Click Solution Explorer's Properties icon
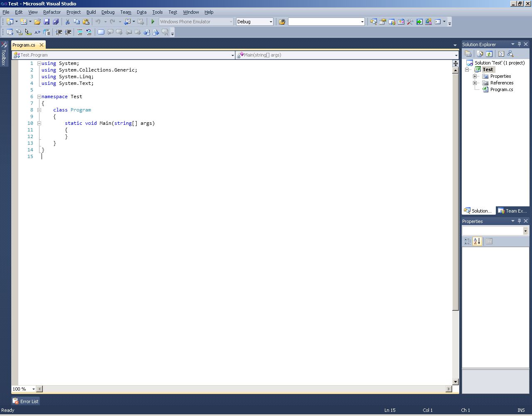The image size is (532, 416). pyautogui.click(x=468, y=54)
